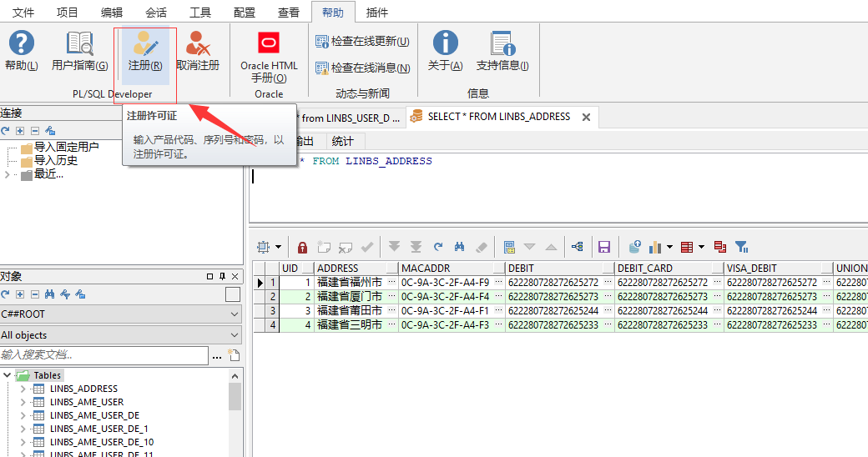Click the binoculars query-by-example icon
This screenshot has height=457, width=868.
460,247
